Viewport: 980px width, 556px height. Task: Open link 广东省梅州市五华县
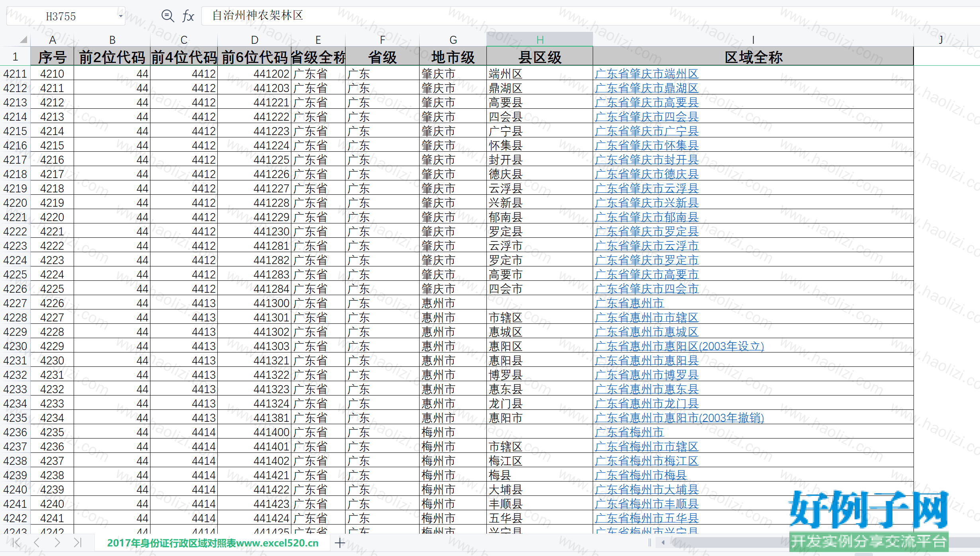coord(647,518)
